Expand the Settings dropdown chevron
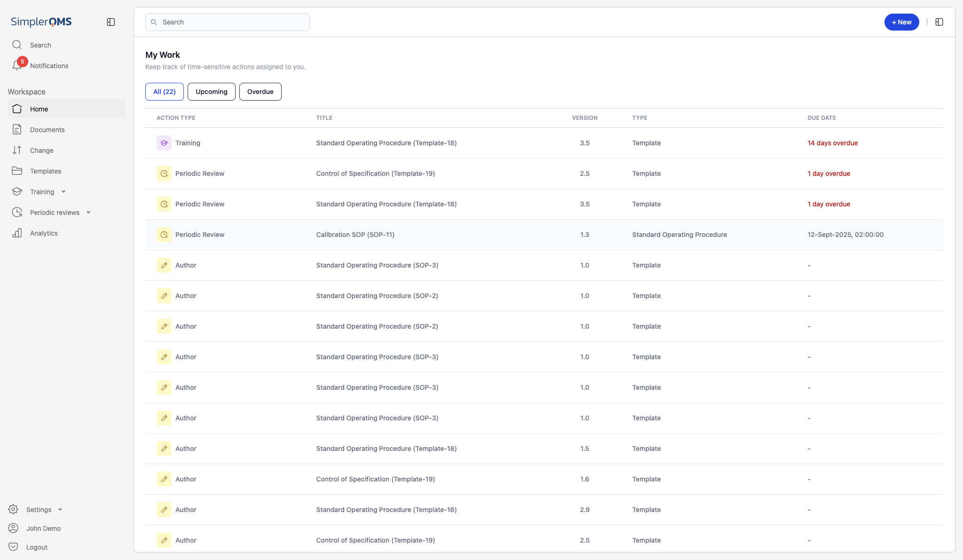 pyautogui.click(x=60, y=510)
